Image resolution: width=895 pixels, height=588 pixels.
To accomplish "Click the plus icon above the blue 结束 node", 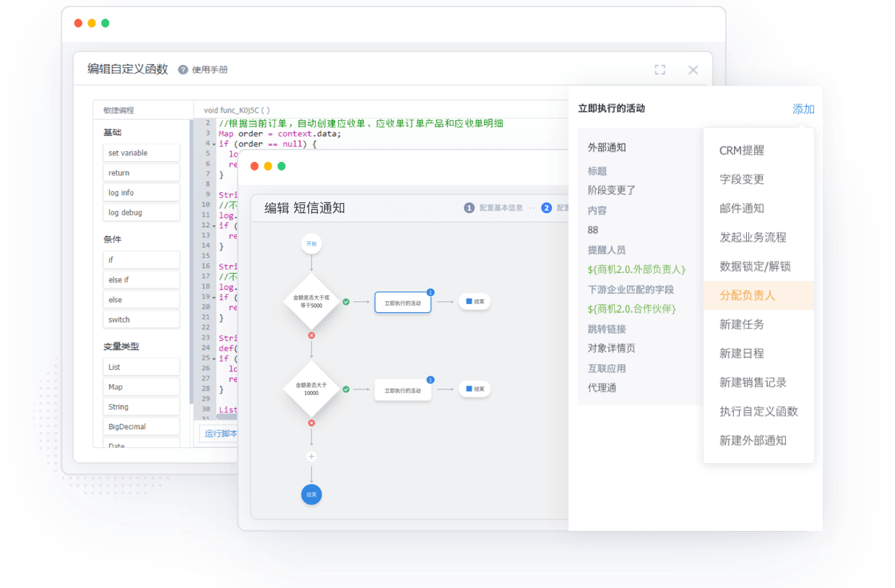I will point(311,457).
